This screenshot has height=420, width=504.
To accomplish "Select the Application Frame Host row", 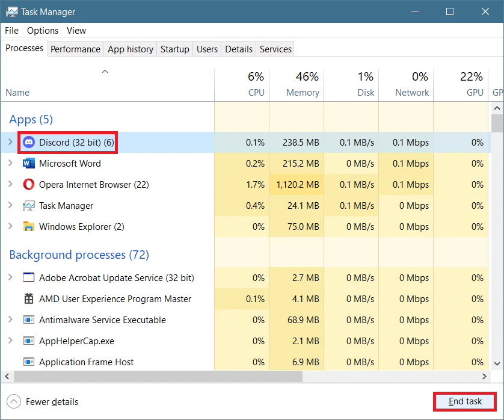I will [x=246, y=362].
